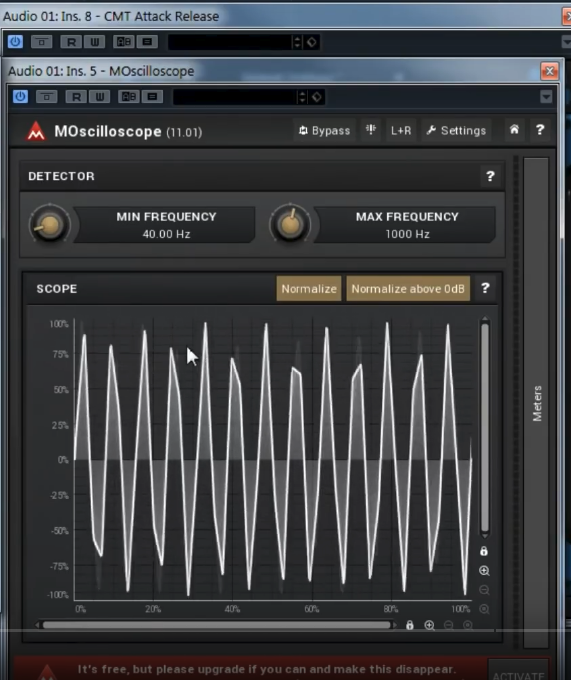
Task: Open help via header question mark
Action: coord(540,130)
